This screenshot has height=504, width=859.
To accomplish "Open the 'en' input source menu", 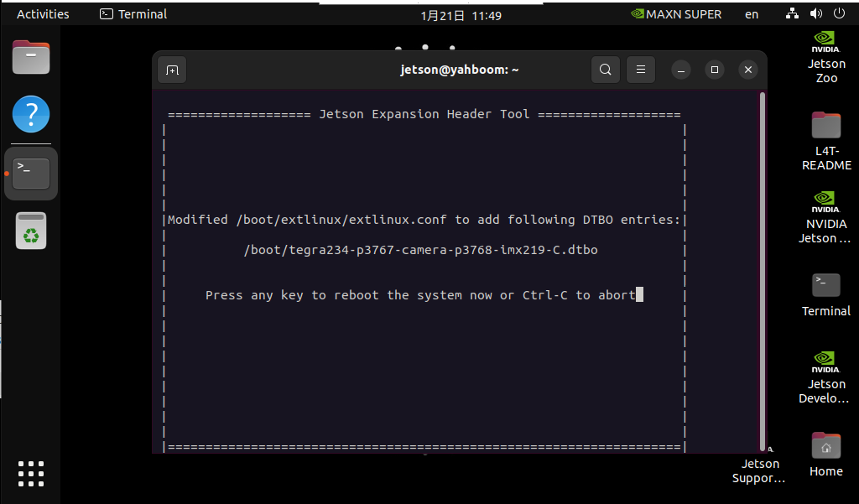I will click(752, 14).
